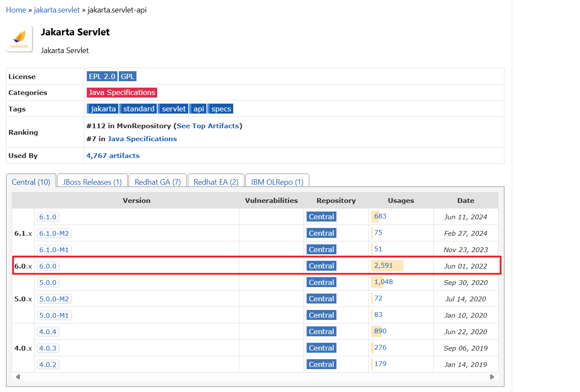Open the GPL license tag

point(127,76)
